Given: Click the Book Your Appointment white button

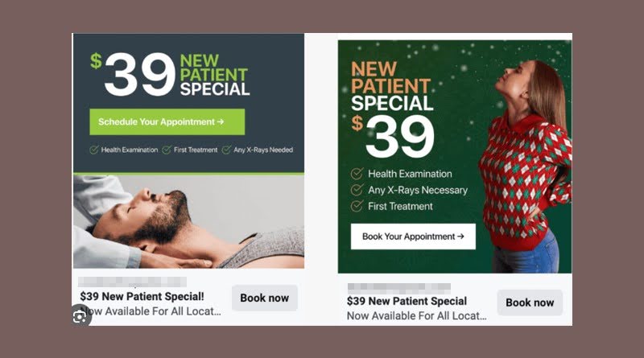Looking at the screenshot, I should pyautogui.click(x=413, y=237).
